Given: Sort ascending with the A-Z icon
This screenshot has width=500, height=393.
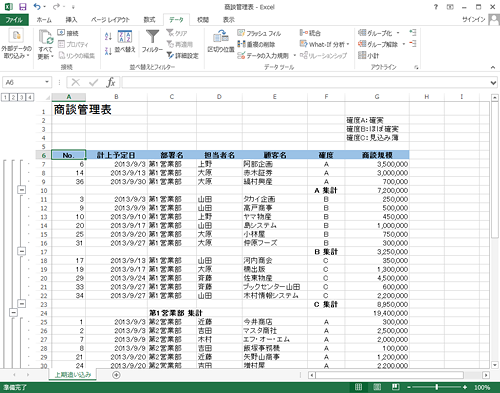Looking at the screenshot, I should click(108, 36).
